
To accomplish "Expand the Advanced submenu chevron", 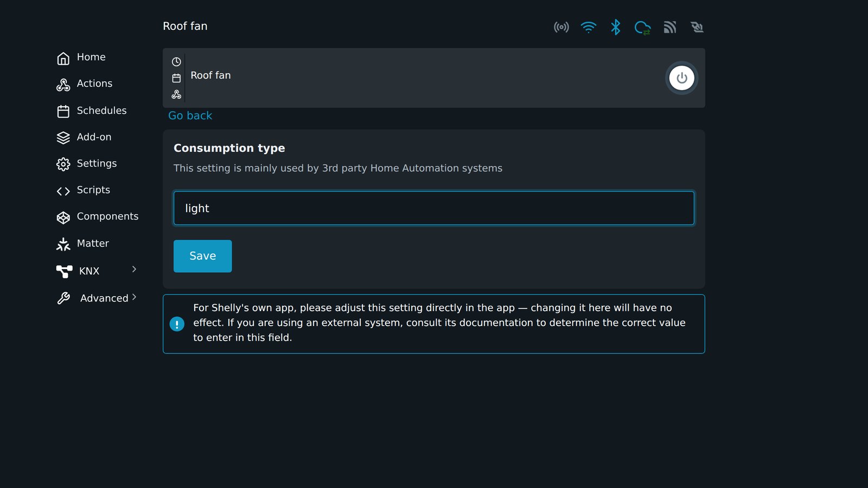I will [134, 297].
